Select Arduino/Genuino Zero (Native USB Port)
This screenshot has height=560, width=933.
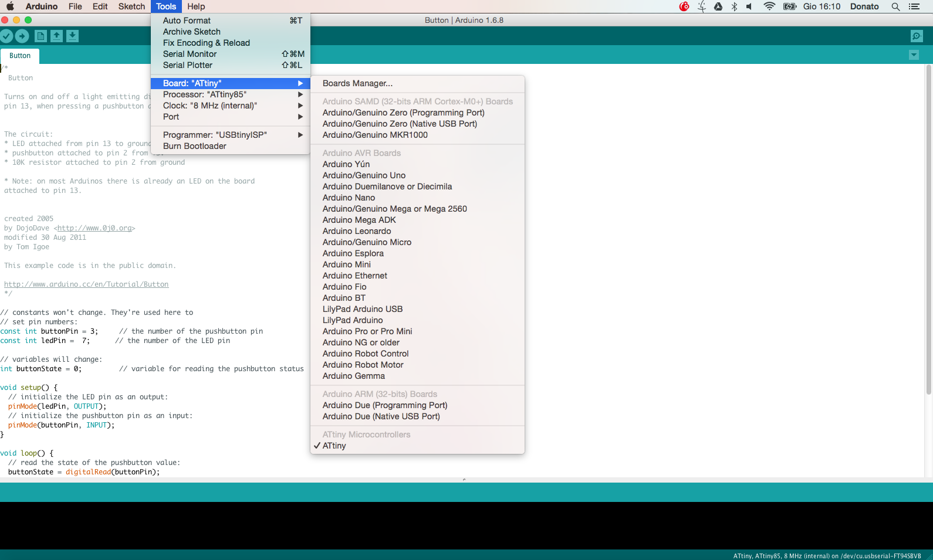[417, 124]
